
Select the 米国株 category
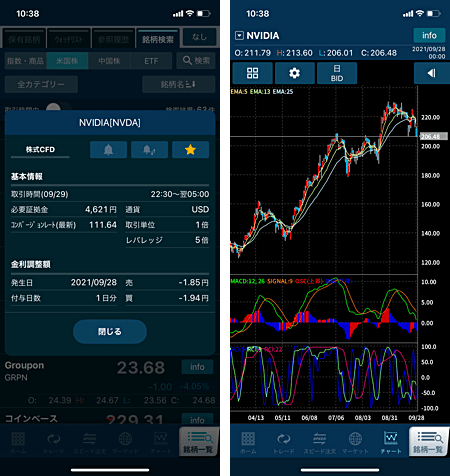coord(67,61)
